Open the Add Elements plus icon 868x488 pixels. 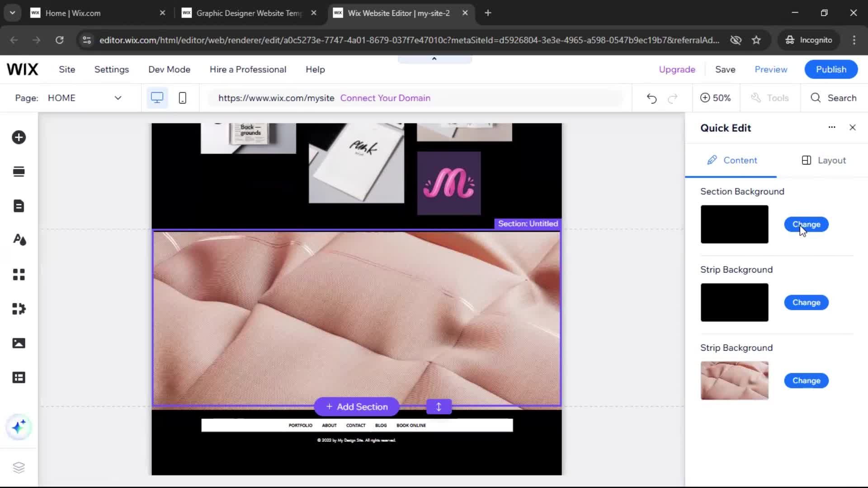tap(19, 137)
